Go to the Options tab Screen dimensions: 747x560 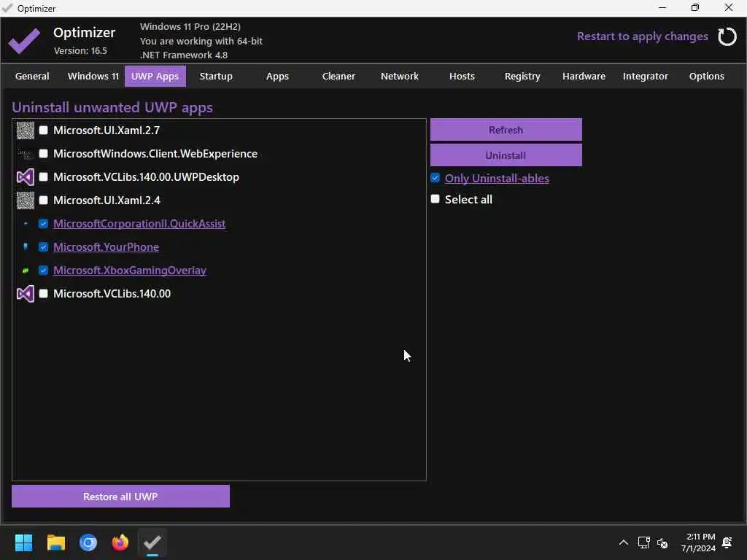pos(706,76)
